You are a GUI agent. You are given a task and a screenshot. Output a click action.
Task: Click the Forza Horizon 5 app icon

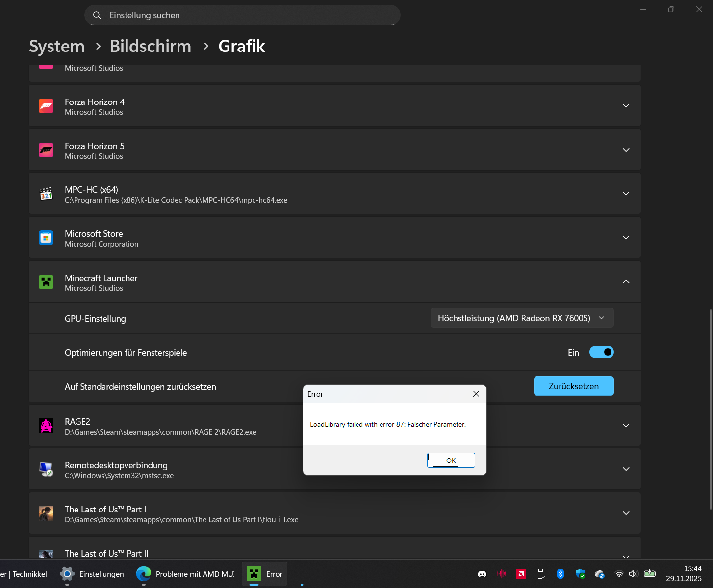(46, 150)
